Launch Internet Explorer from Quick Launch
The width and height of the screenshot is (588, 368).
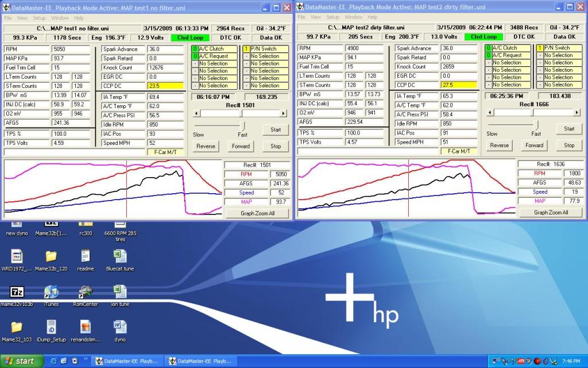pos(53,361)
